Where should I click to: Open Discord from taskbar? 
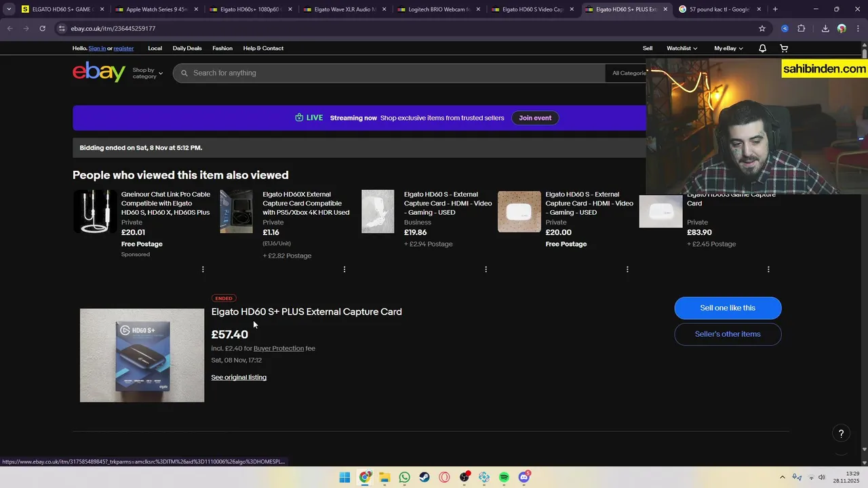coord(524,478)
